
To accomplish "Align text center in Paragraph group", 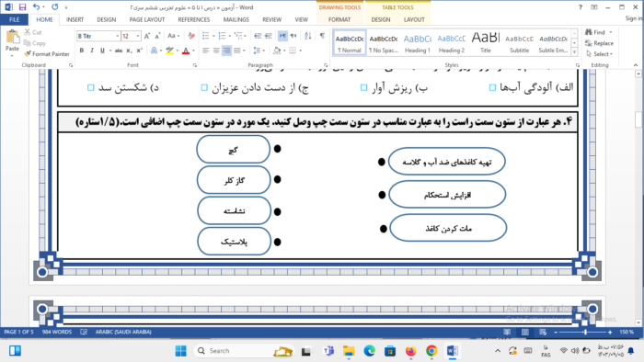I will (x=216, y=50).
